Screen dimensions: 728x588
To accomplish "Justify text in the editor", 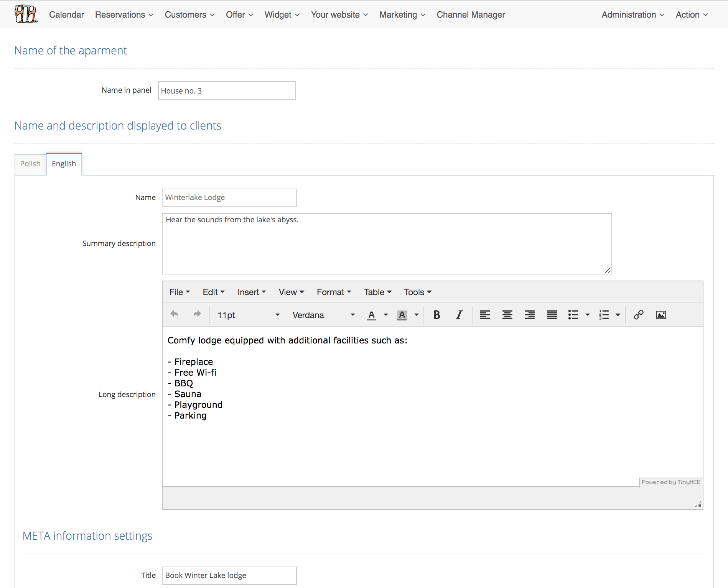I will pos(552,315).
